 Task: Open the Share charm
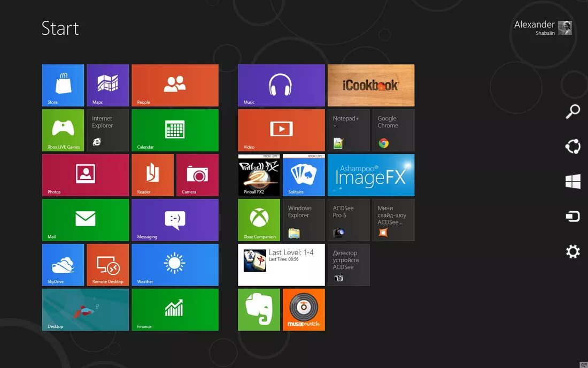coord(572,147)
